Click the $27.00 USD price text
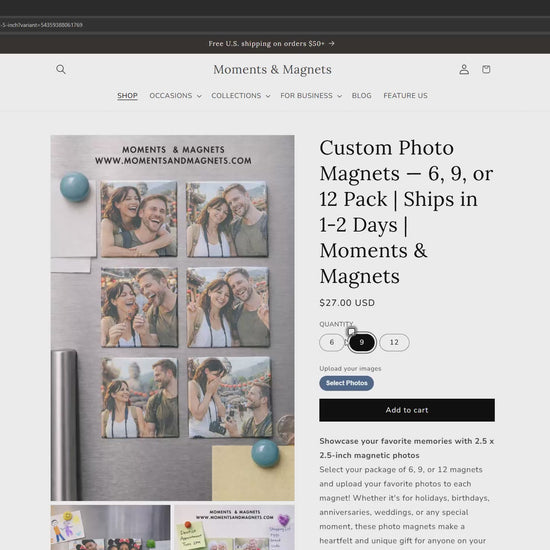 [x=347, y=303]
